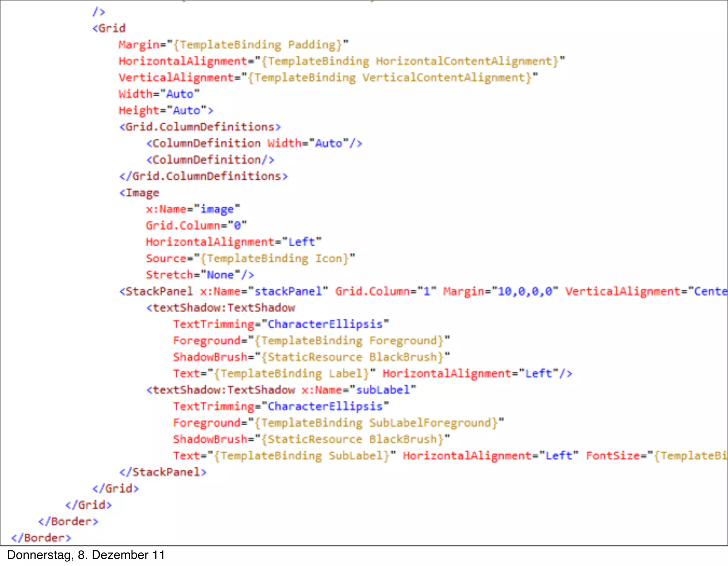Click the TextShadow x:Name="subLabel" line
The image size is (728, 566).
point(281,390)
